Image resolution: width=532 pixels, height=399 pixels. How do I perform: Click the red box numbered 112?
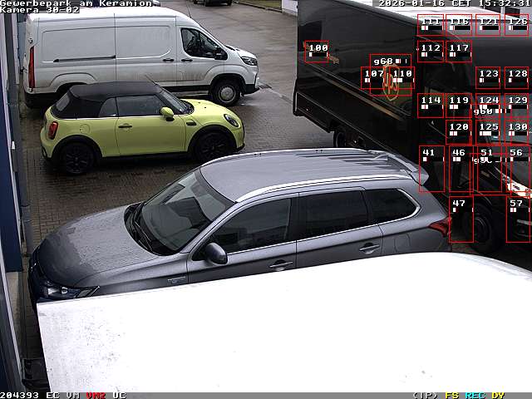430,52
